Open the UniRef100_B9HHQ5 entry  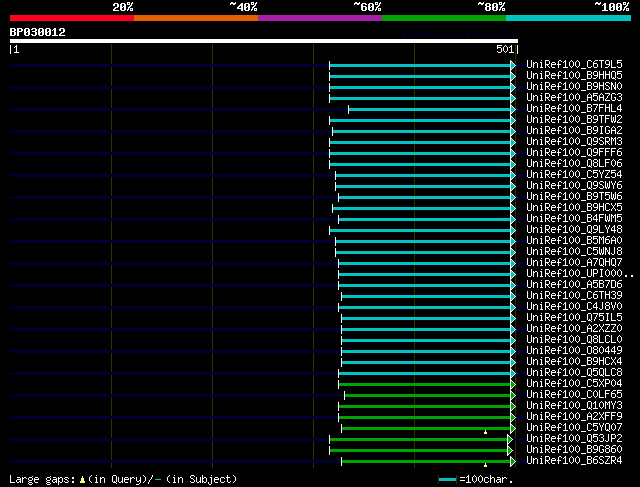pyautogui.click(x=574, y=76)
